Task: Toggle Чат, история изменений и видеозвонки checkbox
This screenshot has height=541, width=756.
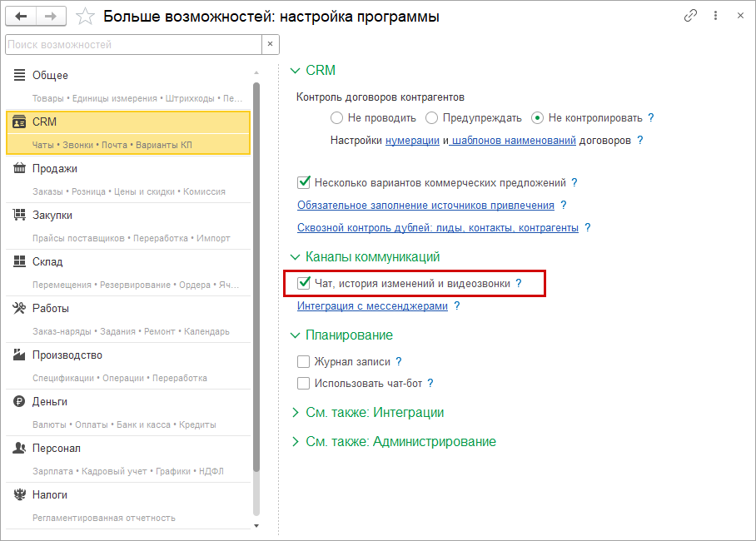Action: pos(304,283)
